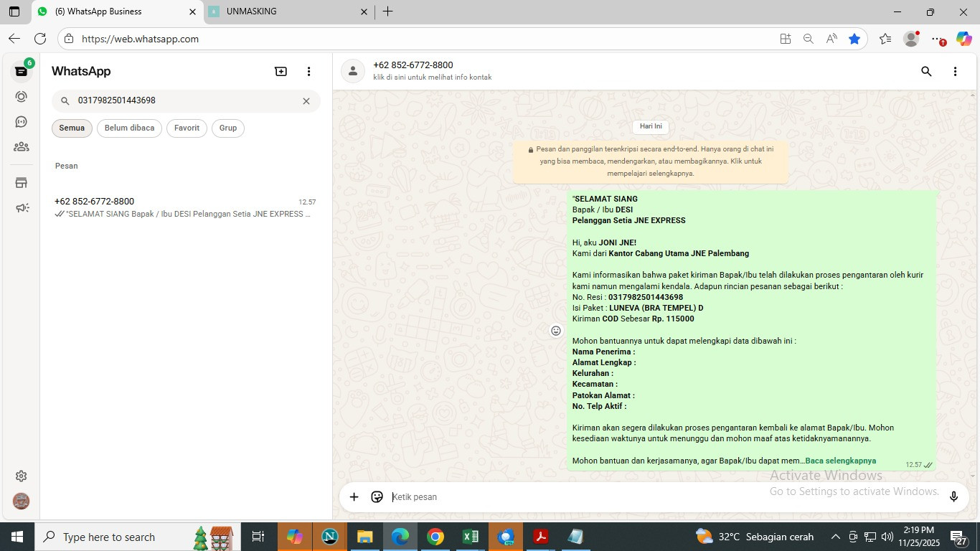The height and width of the screenshot is (551, 980).
Task: Select the Grup filter
Action: tap(228, 128)
